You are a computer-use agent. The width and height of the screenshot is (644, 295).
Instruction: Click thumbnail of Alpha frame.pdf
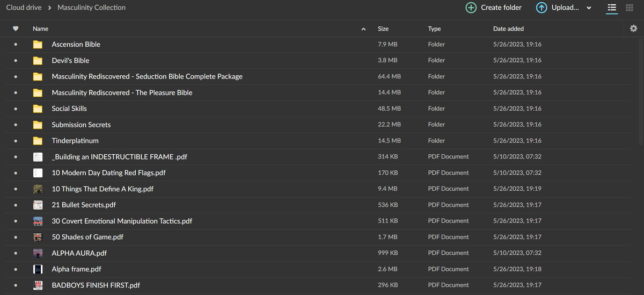pos(38,269)
